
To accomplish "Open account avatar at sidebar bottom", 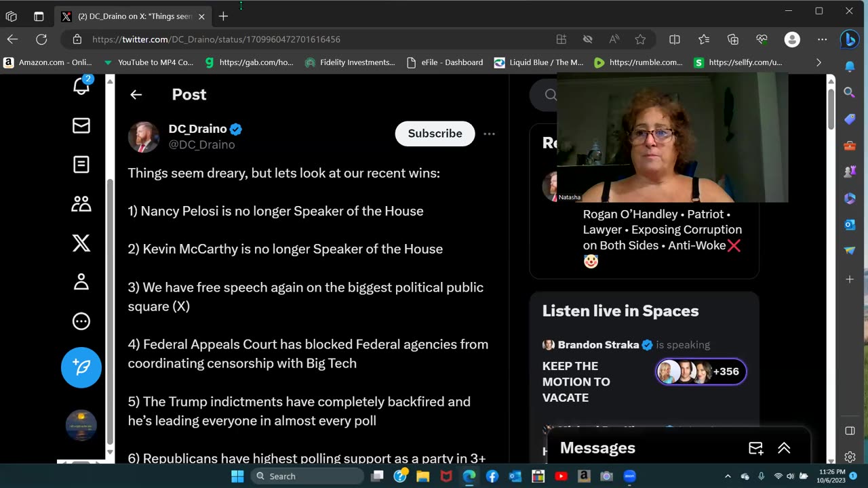I will pyautogui.click(x=81, y=426).
